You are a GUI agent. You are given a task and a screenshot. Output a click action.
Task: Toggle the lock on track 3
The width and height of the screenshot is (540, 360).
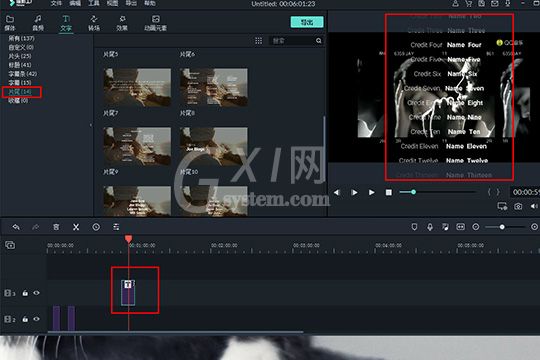point(25,293)
